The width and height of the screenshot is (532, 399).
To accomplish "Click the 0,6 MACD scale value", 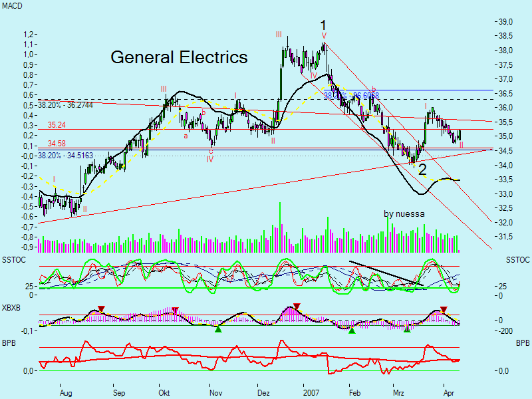I will tap(28, 95).
